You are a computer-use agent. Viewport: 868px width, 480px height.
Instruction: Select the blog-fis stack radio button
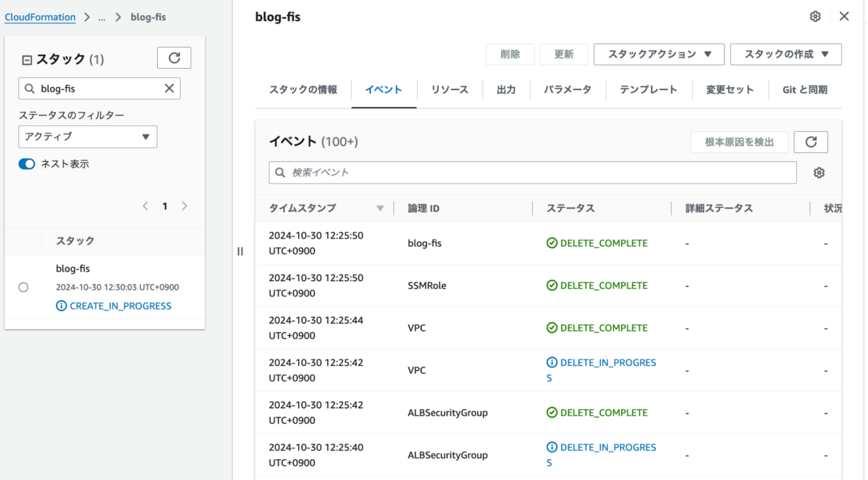[x=23, y=287]
